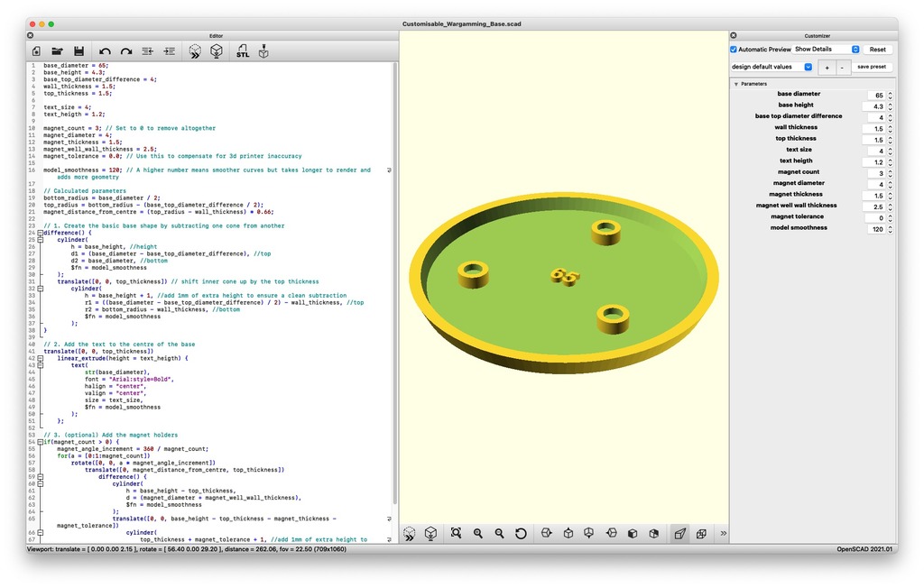Save the file using the floppy disk icon
Image resolution: width=924 pixels, height=588 pixels.
click(79, 51)
